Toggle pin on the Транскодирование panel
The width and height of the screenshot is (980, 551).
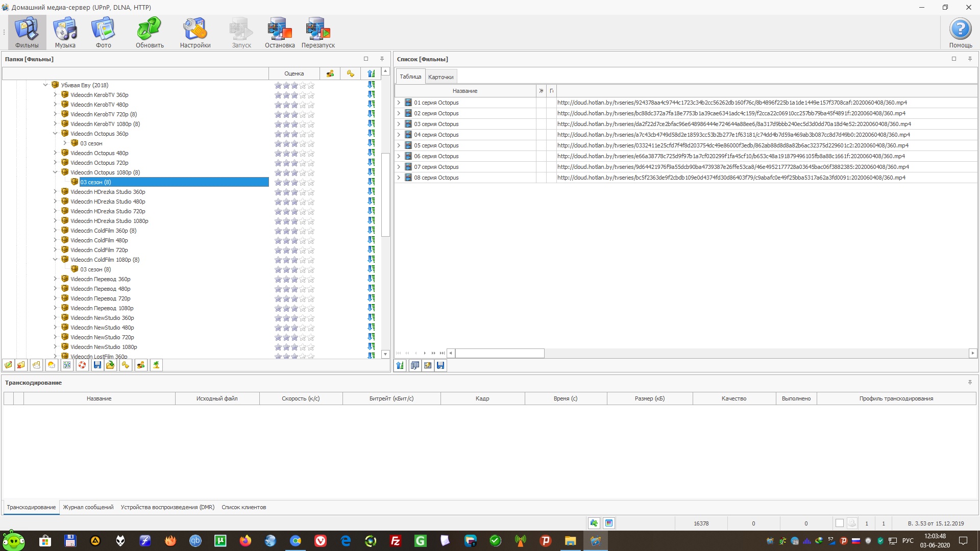[x=970, y=382]
